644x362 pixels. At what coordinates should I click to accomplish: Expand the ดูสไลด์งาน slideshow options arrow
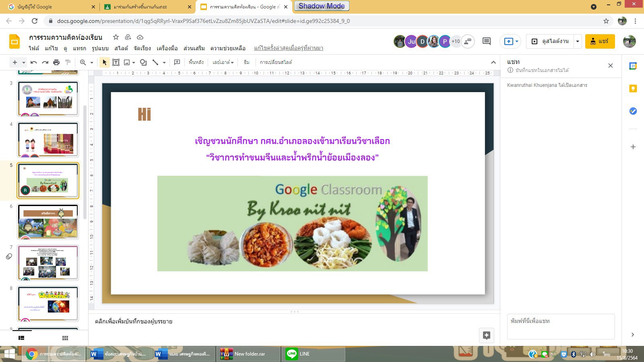coord(578,41)
